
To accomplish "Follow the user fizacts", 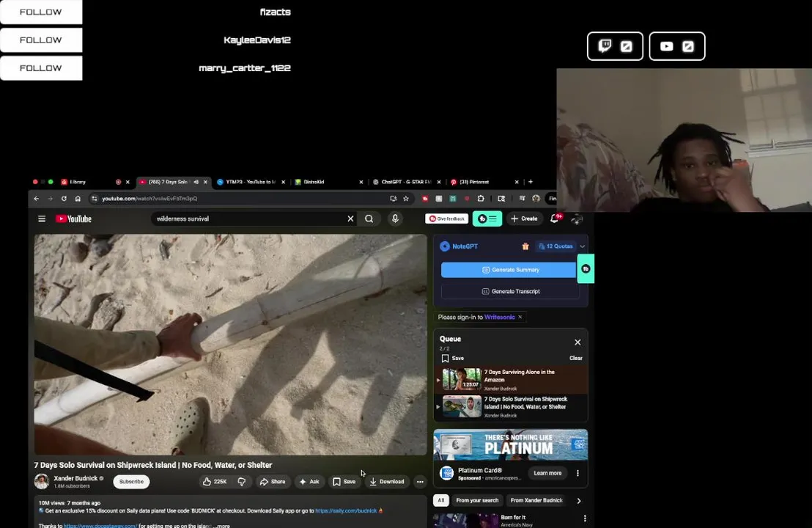I will click(41, 12).
